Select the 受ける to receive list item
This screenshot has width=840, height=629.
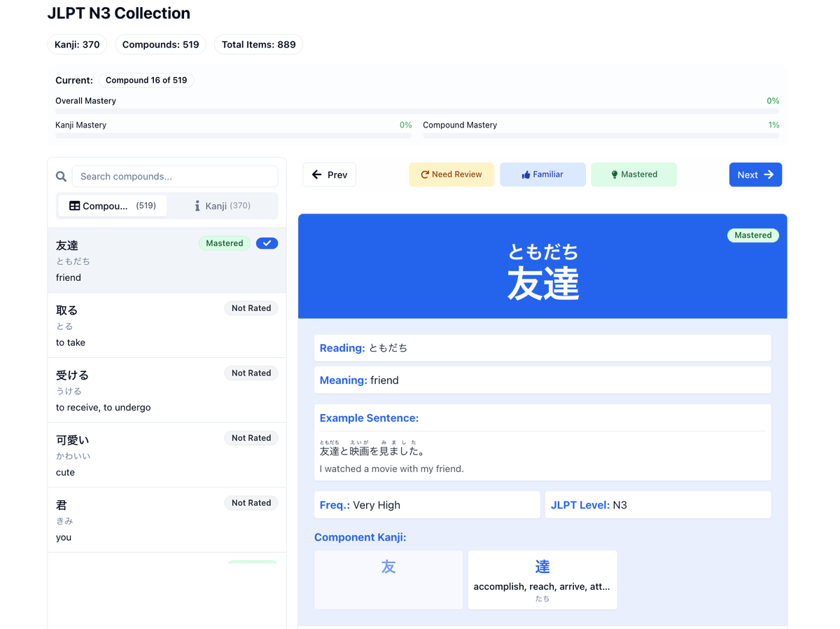point(167,390)
